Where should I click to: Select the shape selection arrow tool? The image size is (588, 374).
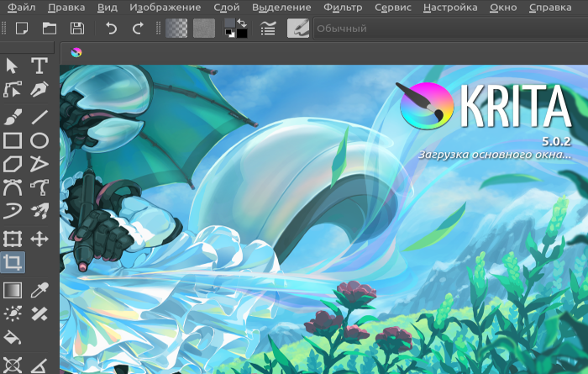[x=12, y=66]
